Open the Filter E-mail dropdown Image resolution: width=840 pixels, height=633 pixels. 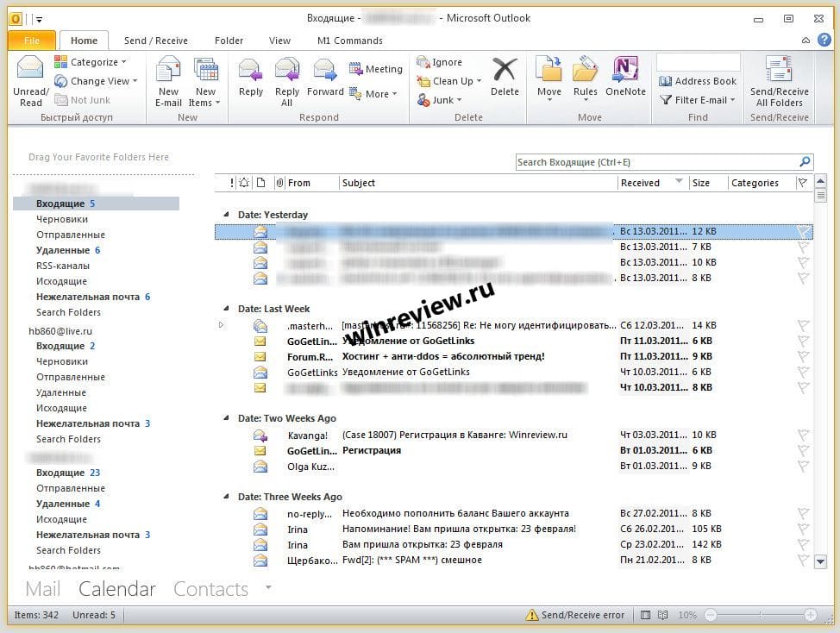click(x=698, y=100)
